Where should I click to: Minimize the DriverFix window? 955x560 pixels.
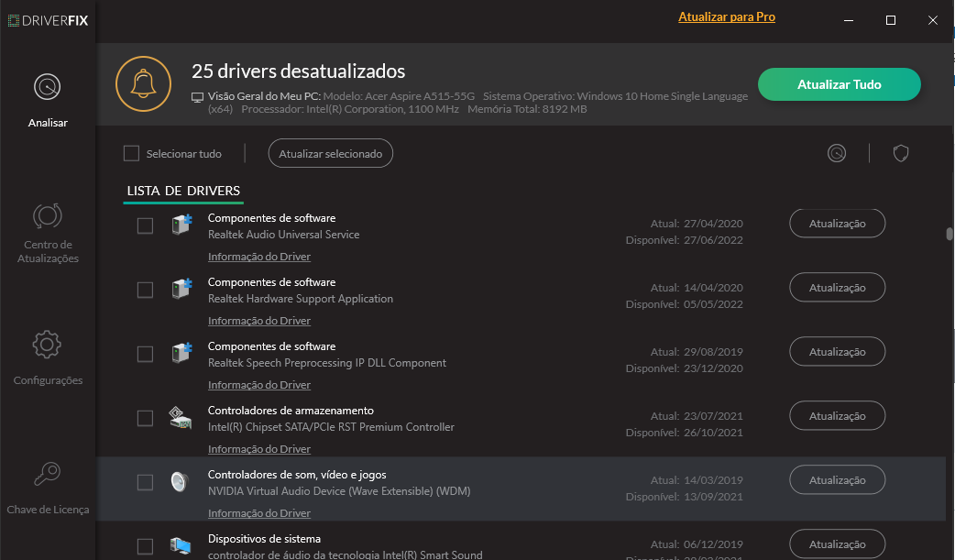point(849,21)
